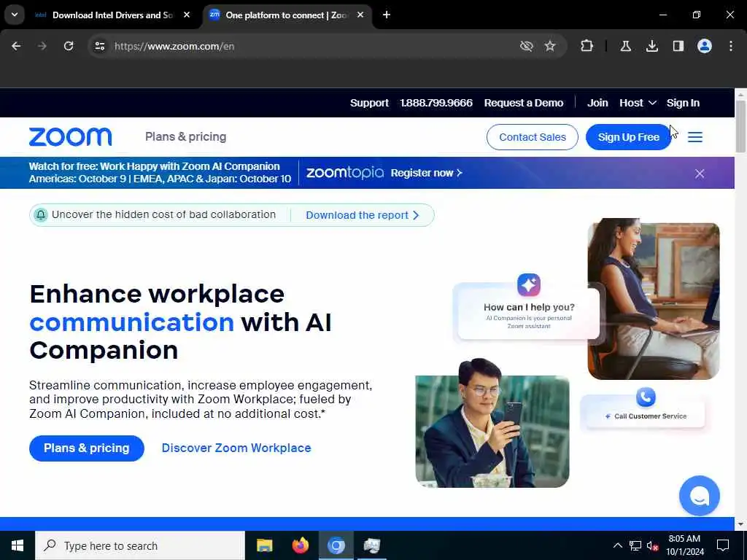Click the 1.888.799.9666 phone number
The width and height of the screenshot is (747, 560).
click(436, 103)
